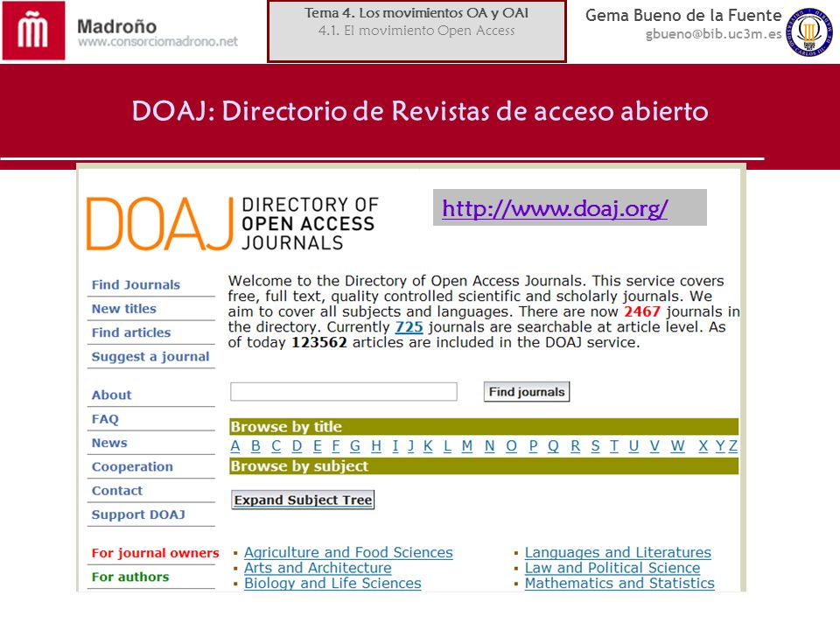840x630 pixels.
Task: Open Arts and Architecture subject
Action: (x=318, y=568)
